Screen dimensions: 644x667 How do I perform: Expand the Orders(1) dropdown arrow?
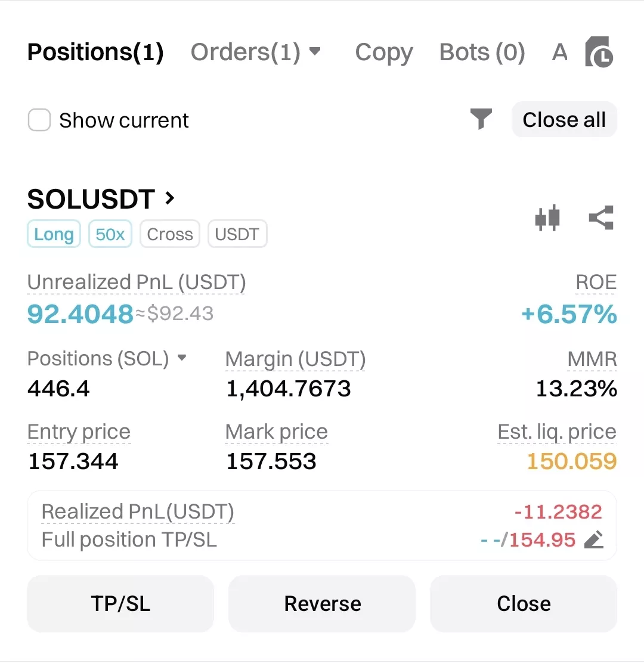click(315, 52)
